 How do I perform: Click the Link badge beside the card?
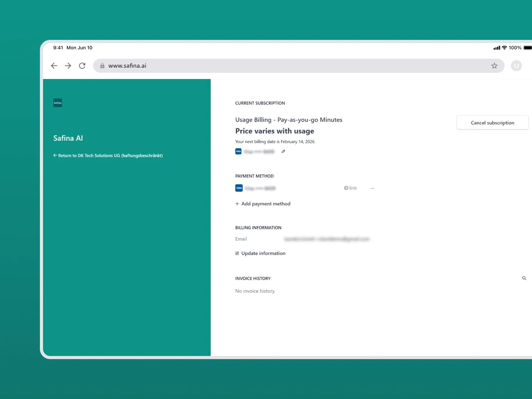[350, 188]
